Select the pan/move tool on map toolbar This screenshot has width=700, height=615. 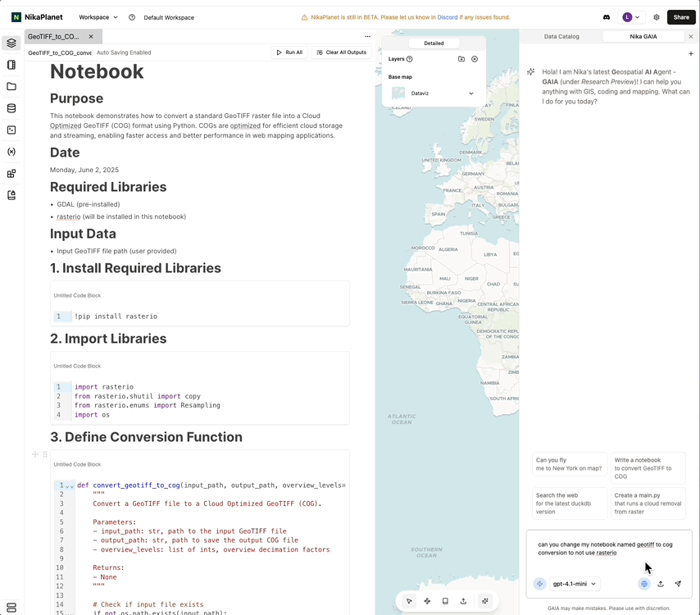coord(427,601)
